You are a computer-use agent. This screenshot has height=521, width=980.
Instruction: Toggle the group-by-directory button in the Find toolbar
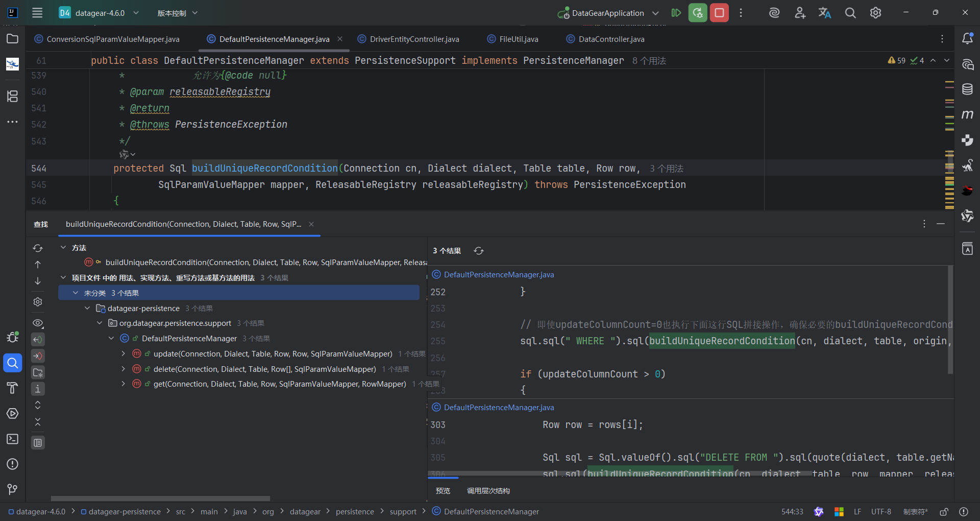coord(38,372)
